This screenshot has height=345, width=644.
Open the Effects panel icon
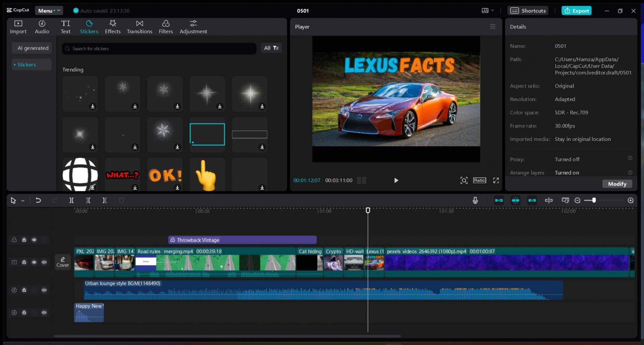point(113,27)
